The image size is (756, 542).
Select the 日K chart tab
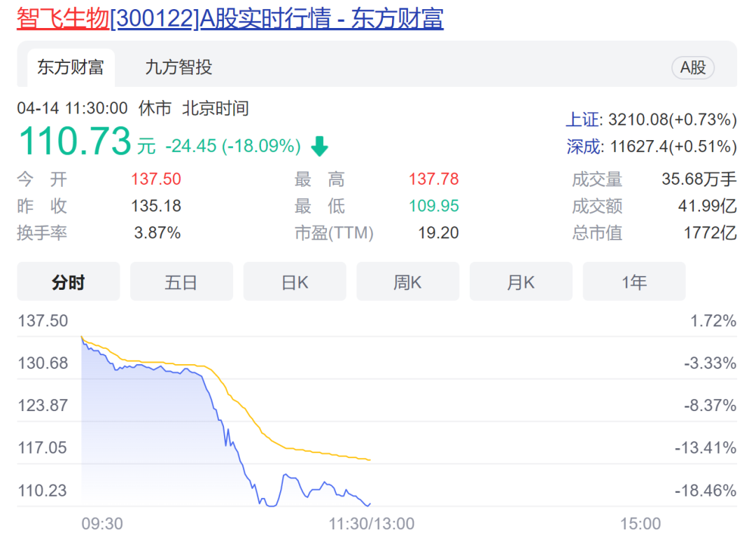[295, 282]
